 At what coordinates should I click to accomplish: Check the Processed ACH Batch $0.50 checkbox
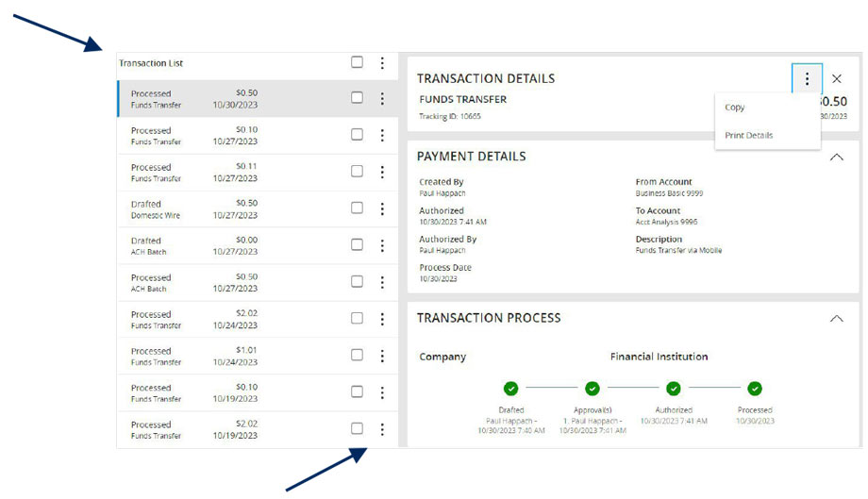(x=357, y=281)
